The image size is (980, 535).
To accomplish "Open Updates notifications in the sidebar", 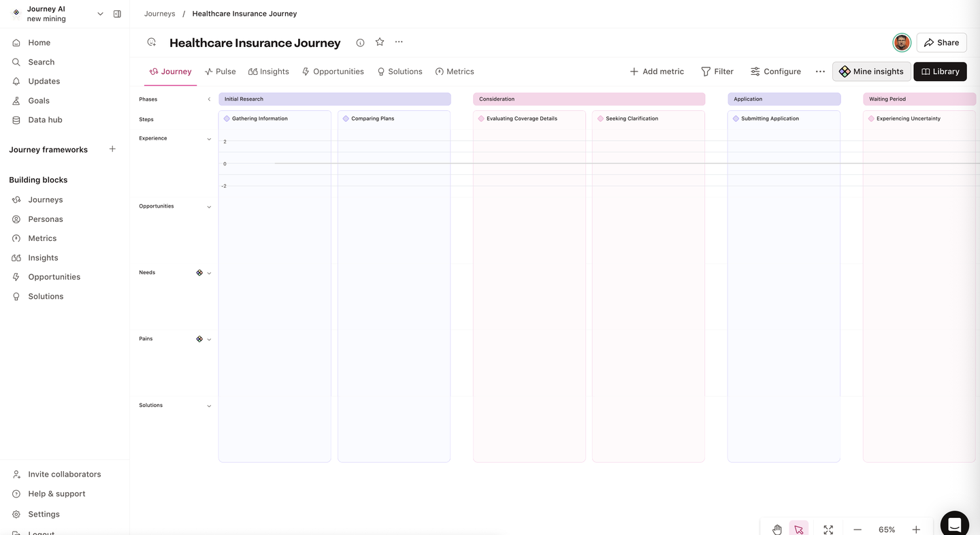I will click(44, 81).
